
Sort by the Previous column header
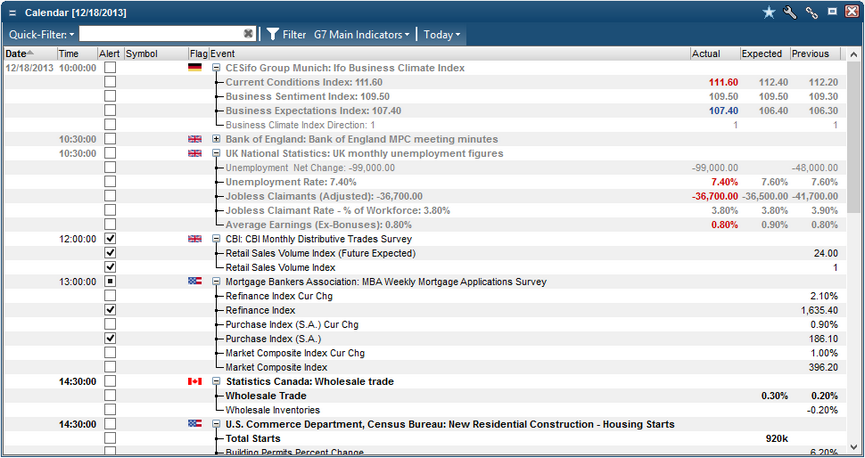(x=815, y=54)
